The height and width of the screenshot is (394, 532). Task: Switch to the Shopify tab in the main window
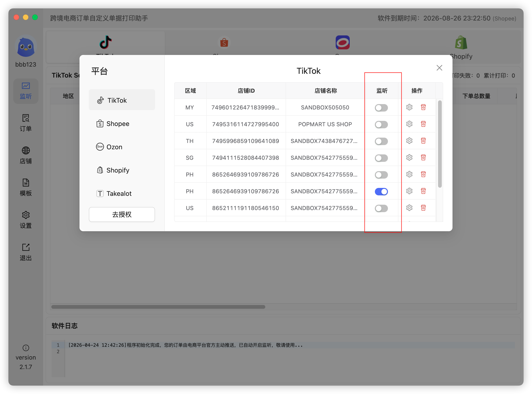(x=461, y=47)
